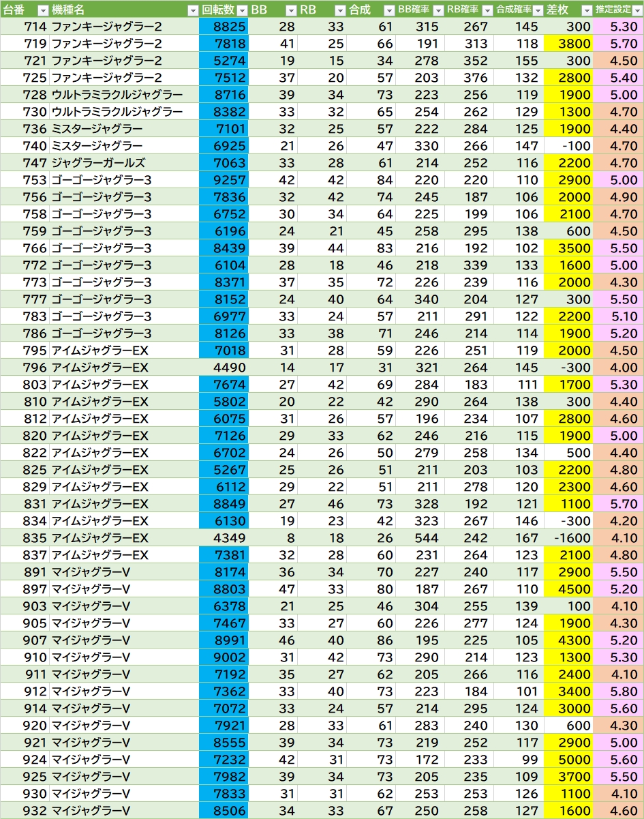Open the 回転数 column filter dropdown
This screenshot has height=819, width=644.
(x=241, y=10)
